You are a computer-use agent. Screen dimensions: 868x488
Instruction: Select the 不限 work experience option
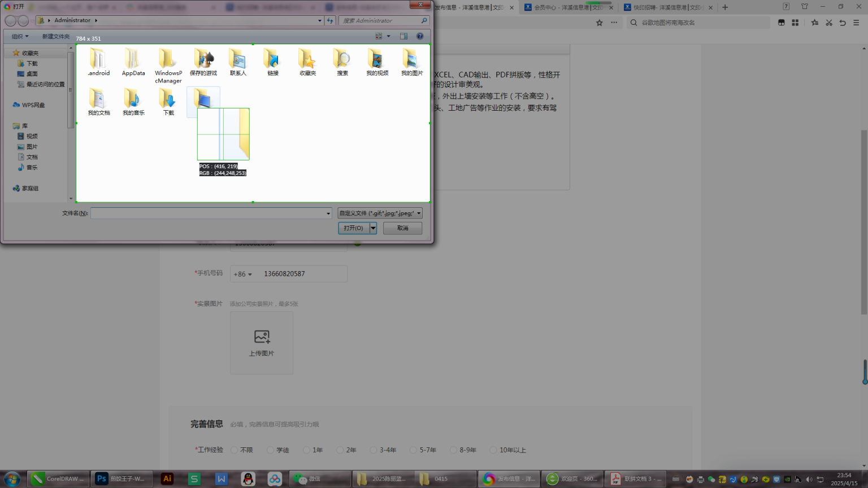pos(235,450)
